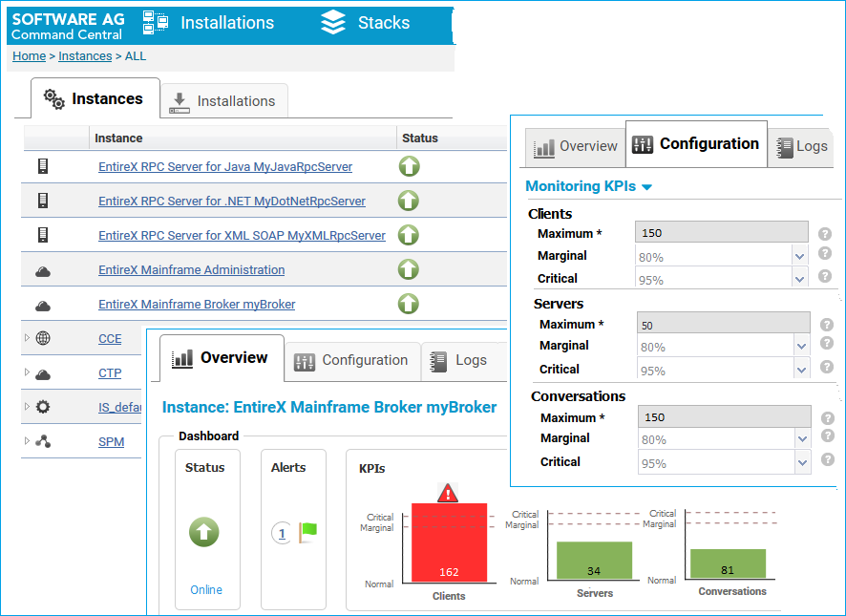Click the globe icon next to CCE
Viewport: 846px width, 616px height.
point(43,338)
